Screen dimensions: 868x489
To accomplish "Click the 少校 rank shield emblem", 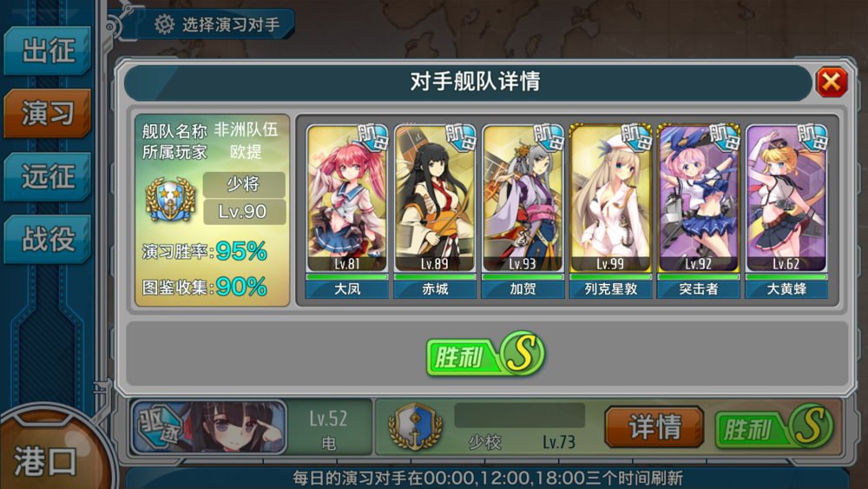I will coord(415,426).
